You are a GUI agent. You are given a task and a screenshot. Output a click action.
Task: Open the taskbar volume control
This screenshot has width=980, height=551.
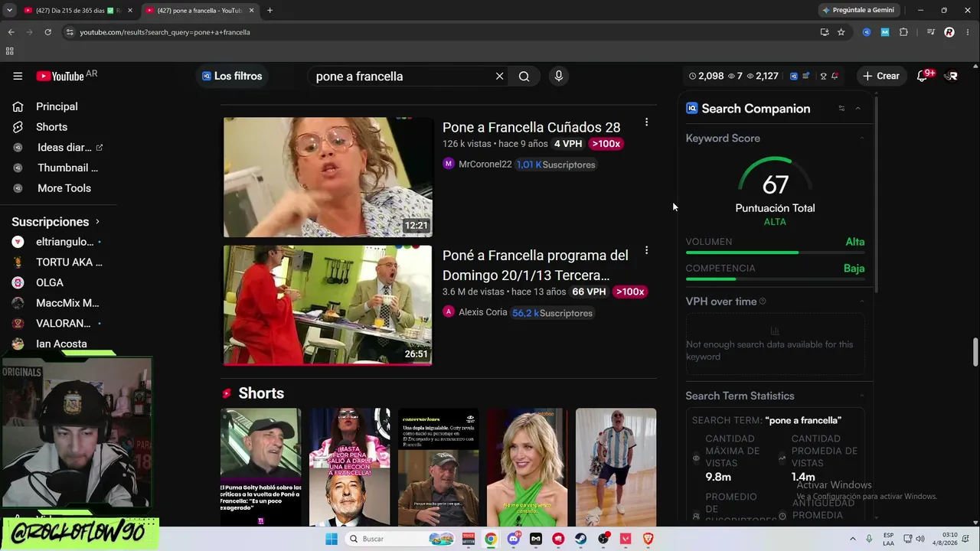coord(920,539)
